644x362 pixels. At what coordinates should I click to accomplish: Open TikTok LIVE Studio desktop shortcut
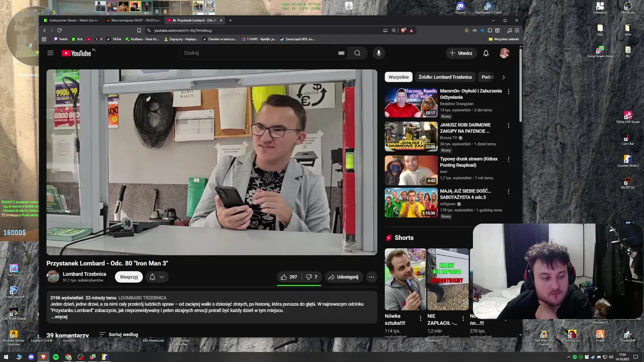coord(627,118)
